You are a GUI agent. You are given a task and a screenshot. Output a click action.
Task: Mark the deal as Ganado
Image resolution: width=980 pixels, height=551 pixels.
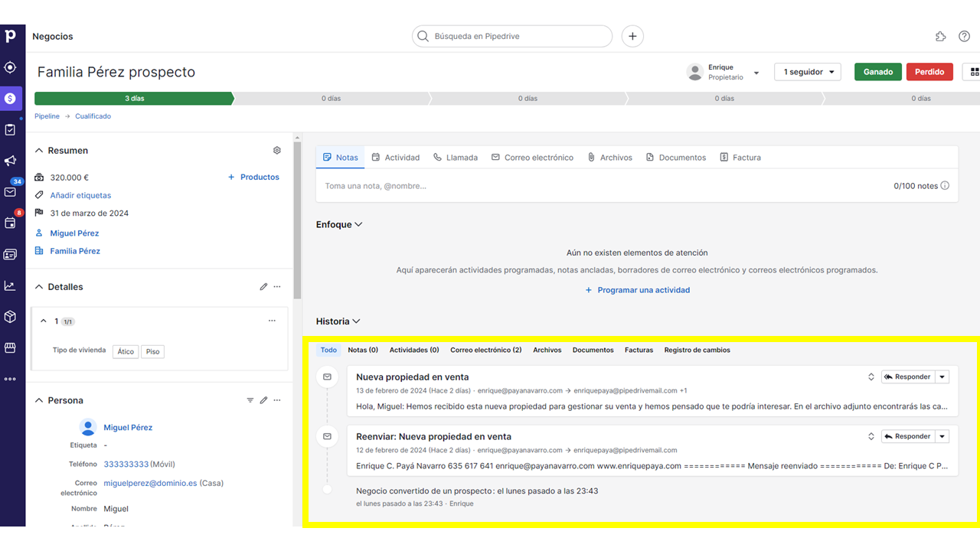click(x=877, y=72)
